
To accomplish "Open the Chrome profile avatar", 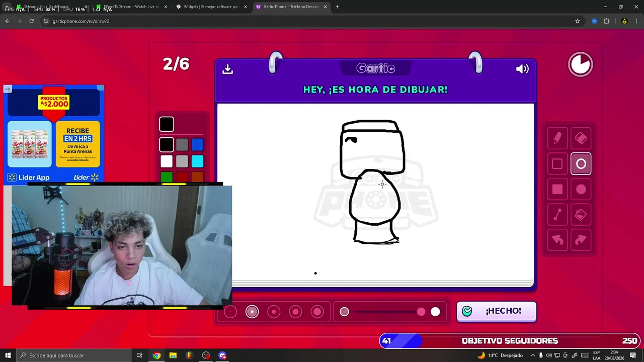I will [x=624, y=21].
